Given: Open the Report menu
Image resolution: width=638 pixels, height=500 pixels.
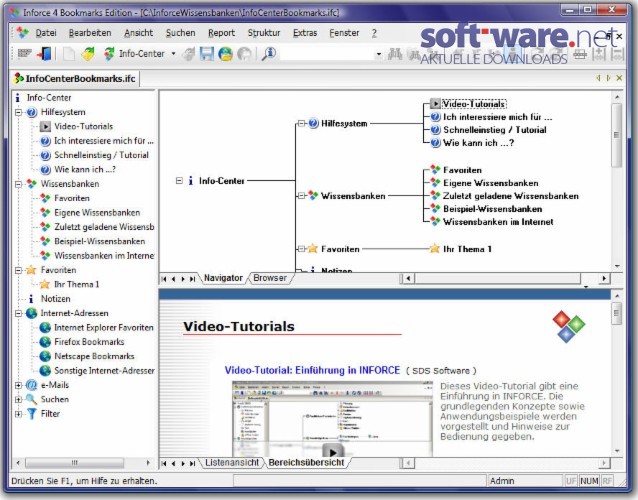Looking at the screenshot, I should click(221, 33).
